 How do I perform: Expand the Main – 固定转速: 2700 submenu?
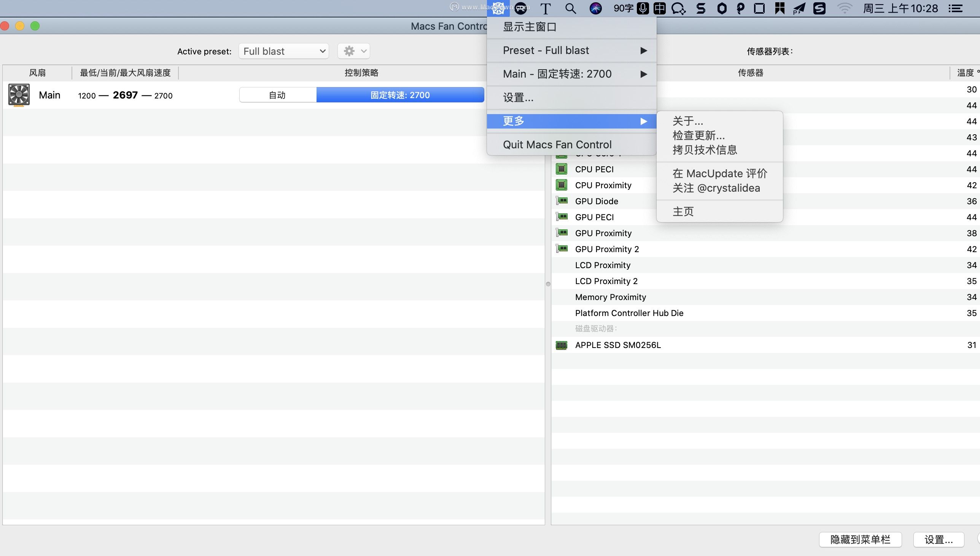[571, 74]
